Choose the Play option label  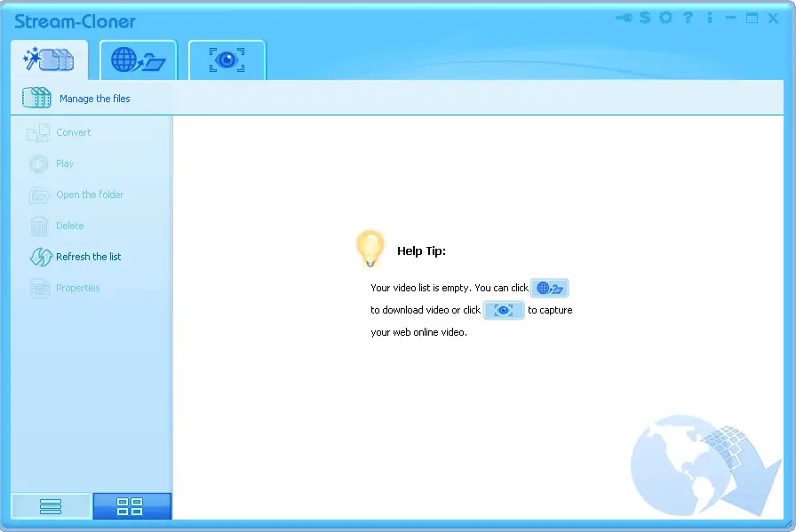click(65, 163)
